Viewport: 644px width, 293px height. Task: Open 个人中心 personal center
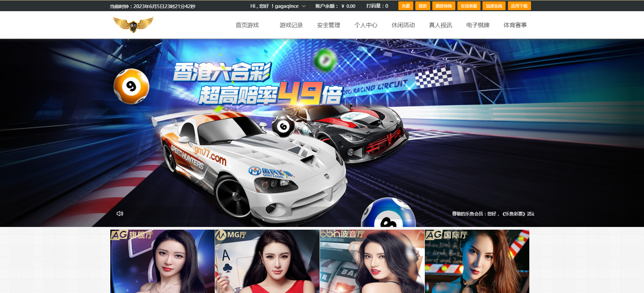[366, 25]
